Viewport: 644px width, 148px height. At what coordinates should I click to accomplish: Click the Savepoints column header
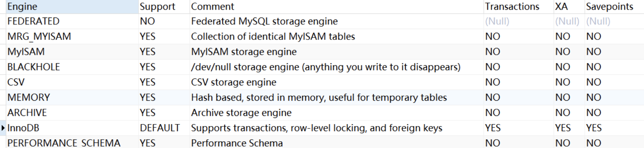(614, 7)
